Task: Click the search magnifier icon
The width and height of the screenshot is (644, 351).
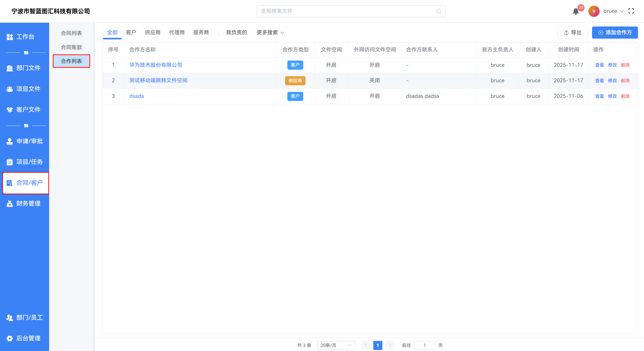Action: pyautogui.click(x=439, y=11)
